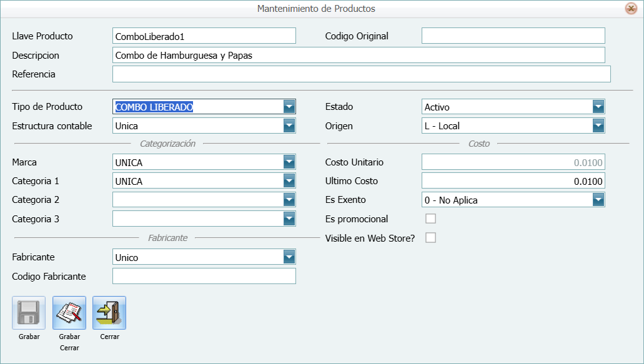Click the Llave Producto text field
The image size is (644, 364).
pyautogui.click(x=204, y=36)
